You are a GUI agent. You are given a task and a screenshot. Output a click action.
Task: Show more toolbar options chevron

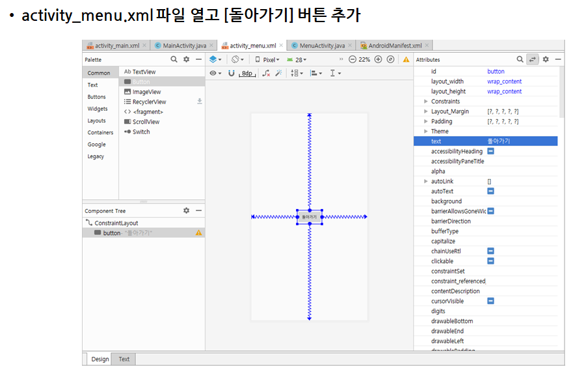(341, 59)
